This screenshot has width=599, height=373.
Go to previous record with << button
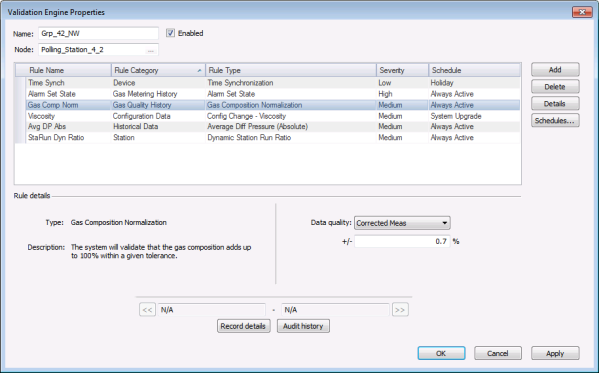tap(147, 310)
